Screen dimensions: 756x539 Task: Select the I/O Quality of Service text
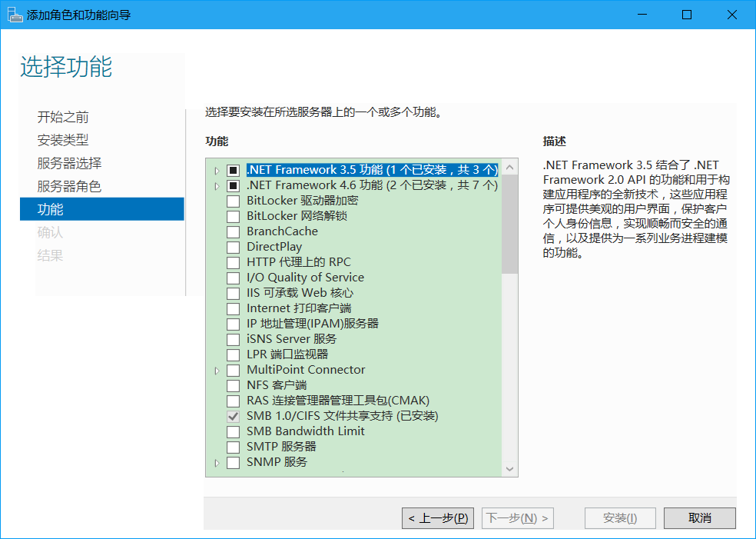pos(306,278)
